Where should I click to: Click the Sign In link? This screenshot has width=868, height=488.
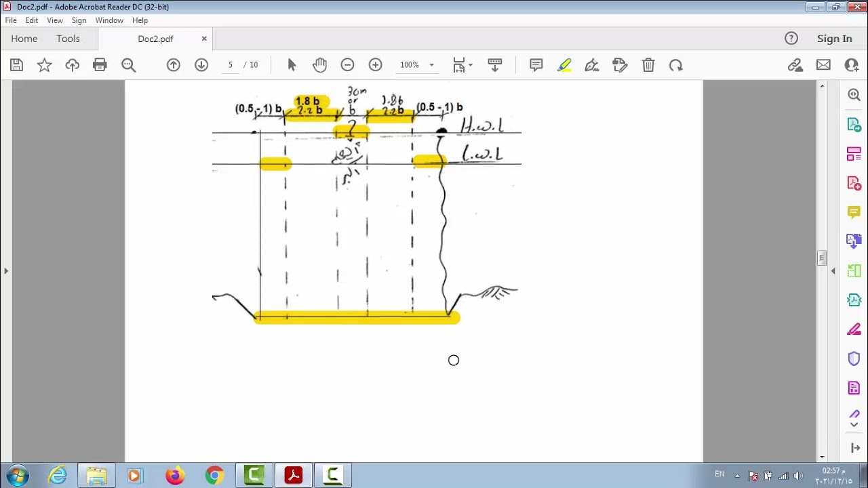pos(834,39)
